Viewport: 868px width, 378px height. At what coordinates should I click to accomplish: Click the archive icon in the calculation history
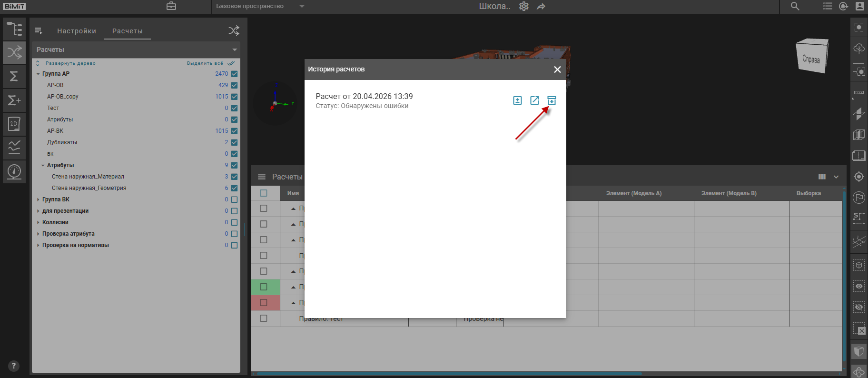(552, 100)
